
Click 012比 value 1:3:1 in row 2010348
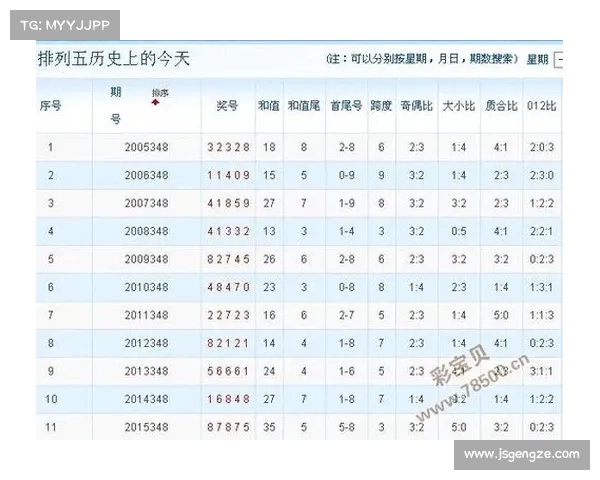[541, 287]
